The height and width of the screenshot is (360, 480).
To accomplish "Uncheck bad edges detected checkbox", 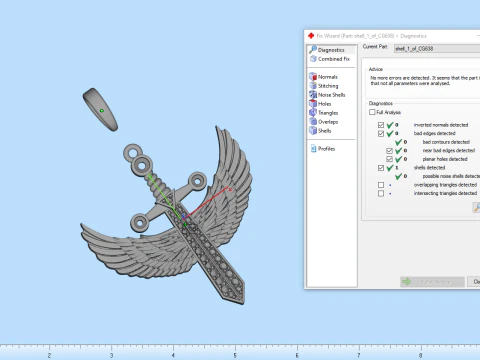I will [x=381, y=134].
